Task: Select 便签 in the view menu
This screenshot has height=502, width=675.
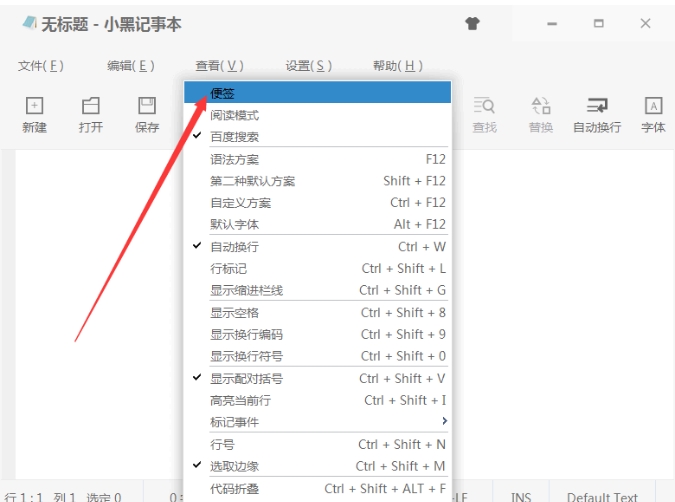Action: point(318,92)
